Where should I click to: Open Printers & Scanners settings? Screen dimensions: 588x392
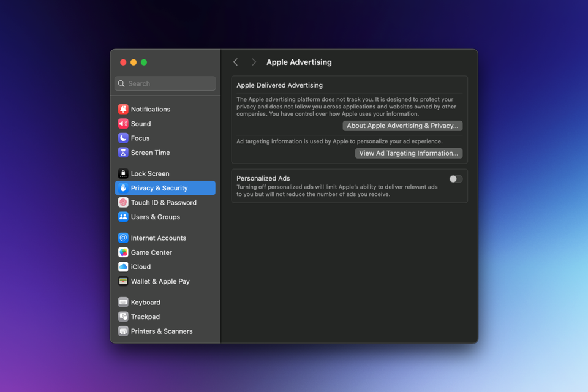click(161, 331)
